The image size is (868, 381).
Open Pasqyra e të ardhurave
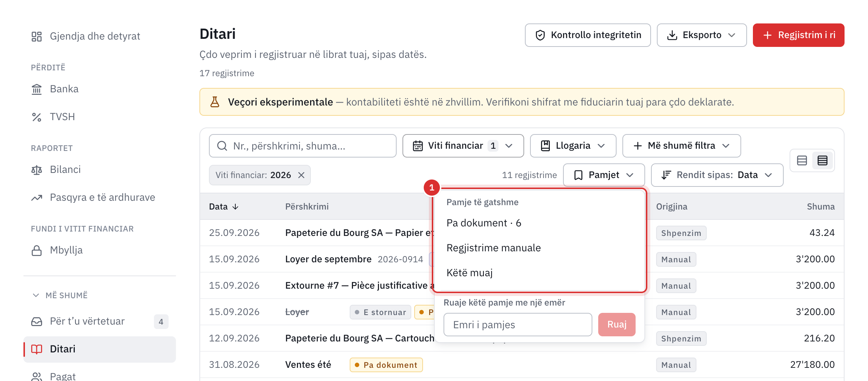point(100,197)
